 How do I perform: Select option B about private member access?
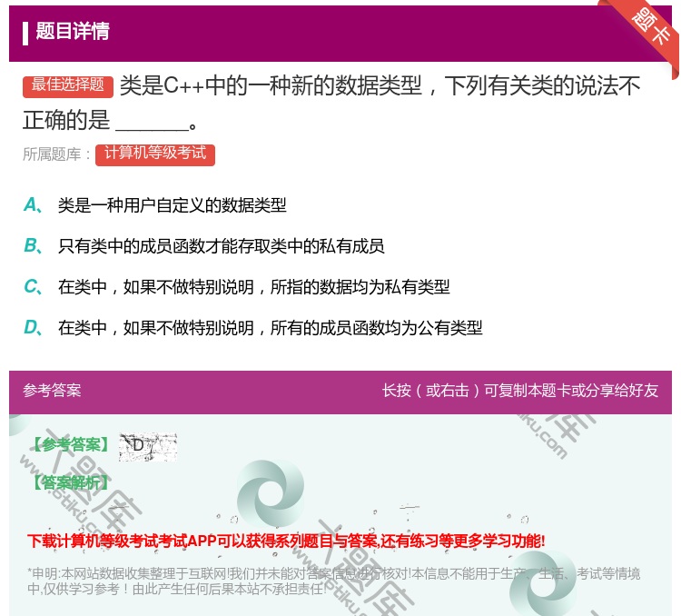pyautogui.click(x=222, y=246)
